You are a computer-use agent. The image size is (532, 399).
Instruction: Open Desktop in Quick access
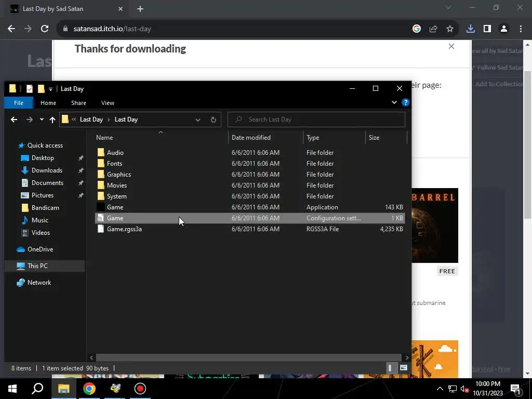pyautogui.click(x=43, y=158)
